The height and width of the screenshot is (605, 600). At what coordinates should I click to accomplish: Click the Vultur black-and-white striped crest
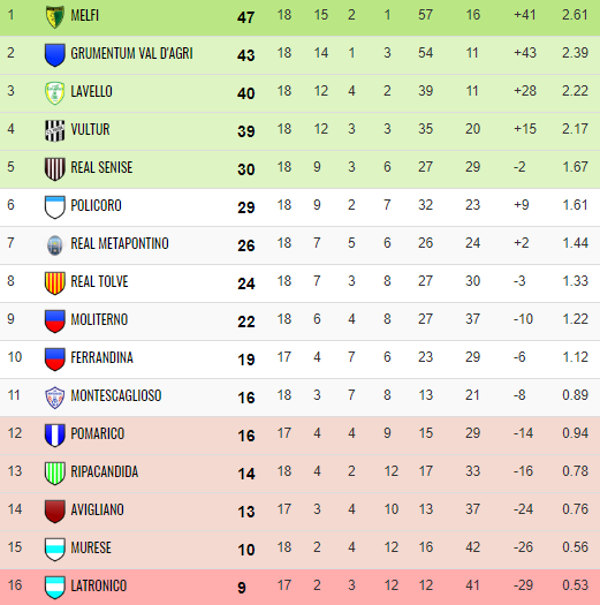point(55,130)
